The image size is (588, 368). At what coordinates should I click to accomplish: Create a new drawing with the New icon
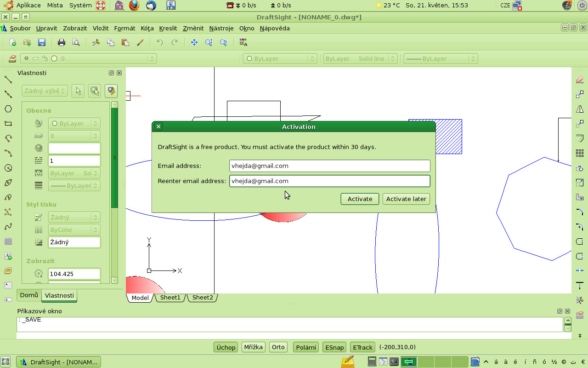tap(13, 42)
